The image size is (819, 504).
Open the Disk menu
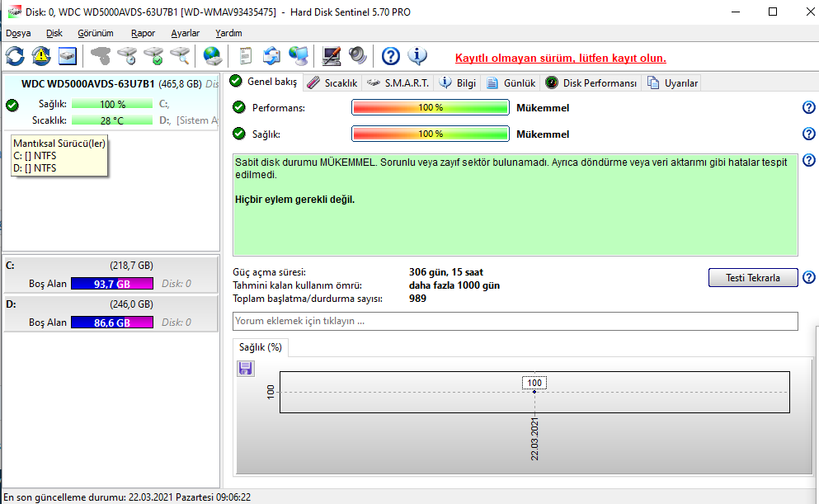[x=54, y=33]
